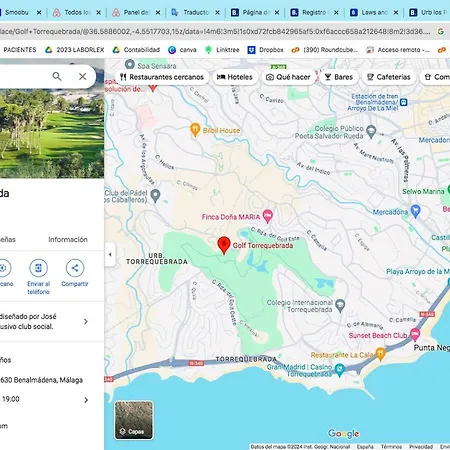Click the Google Maps URL address bar
This screenshot has width=450, height=450.
point(215,31)
